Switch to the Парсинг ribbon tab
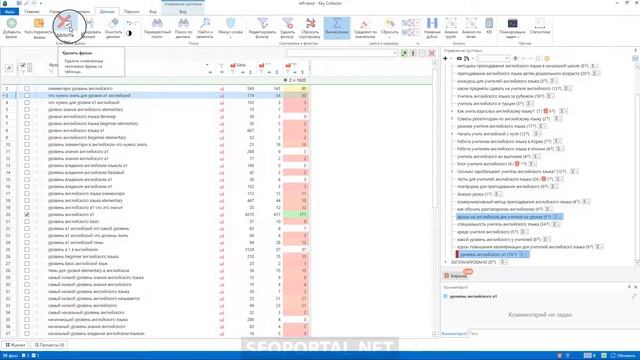The width and height of the screenshot is (640, 360). pyautogui.click(x=131, y=11)
